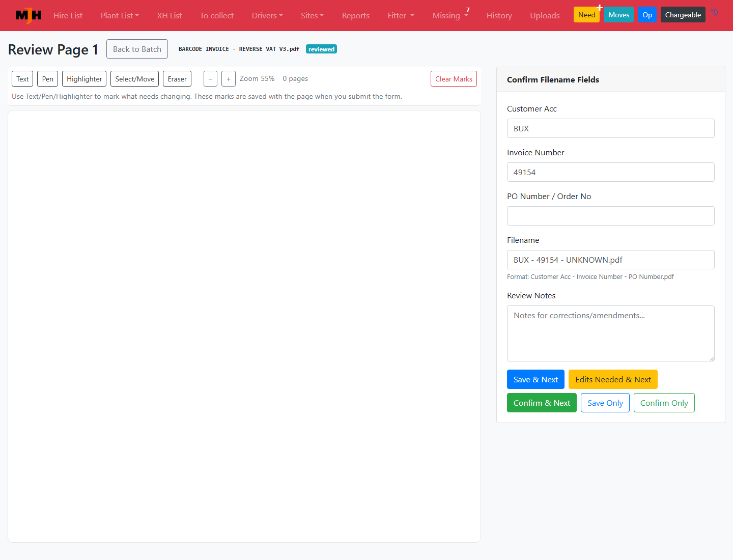Click Confirm & Next
This screenshot has width=733, height=560.
tap(542, 403)
